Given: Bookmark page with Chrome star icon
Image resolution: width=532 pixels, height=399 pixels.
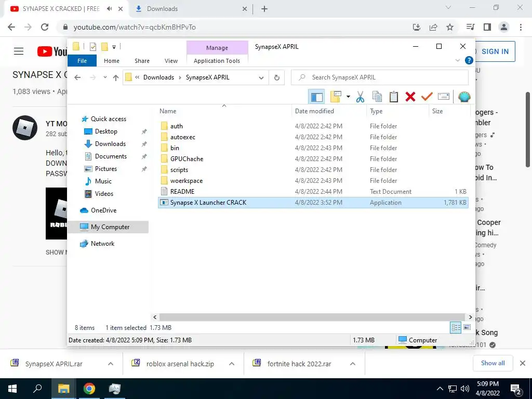Looking at the screenshot, I should coord(450,27).
